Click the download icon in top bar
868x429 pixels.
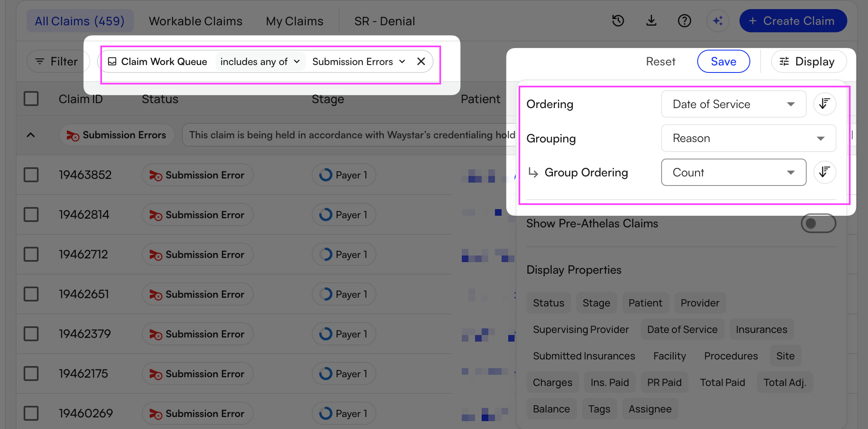tap(651, 21)
